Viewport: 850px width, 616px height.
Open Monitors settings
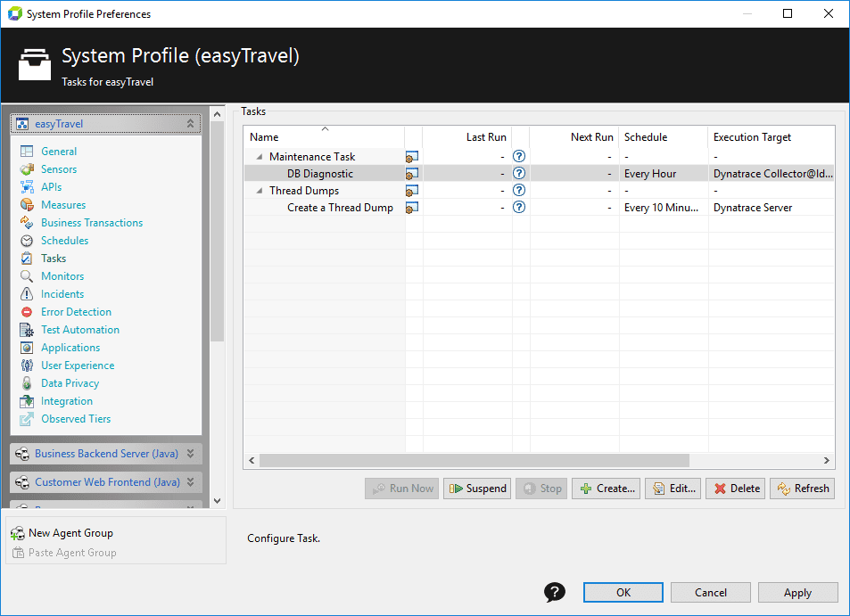point(62,276)
